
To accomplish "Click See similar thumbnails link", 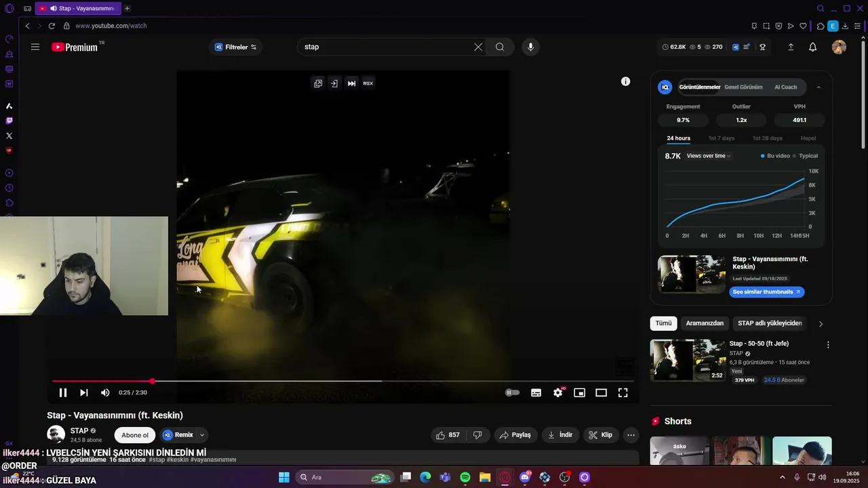I will tap(767, 291).
